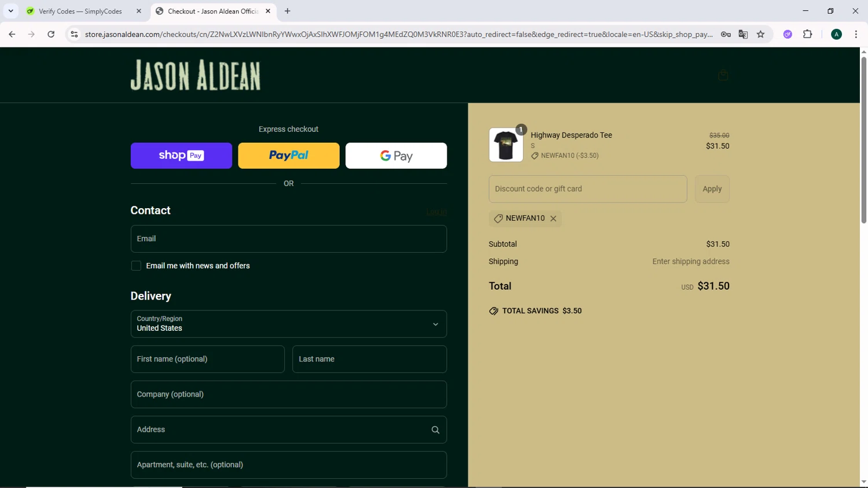Click the Enter shipping address text
The image size is (868, 488).
coord(691,261)
